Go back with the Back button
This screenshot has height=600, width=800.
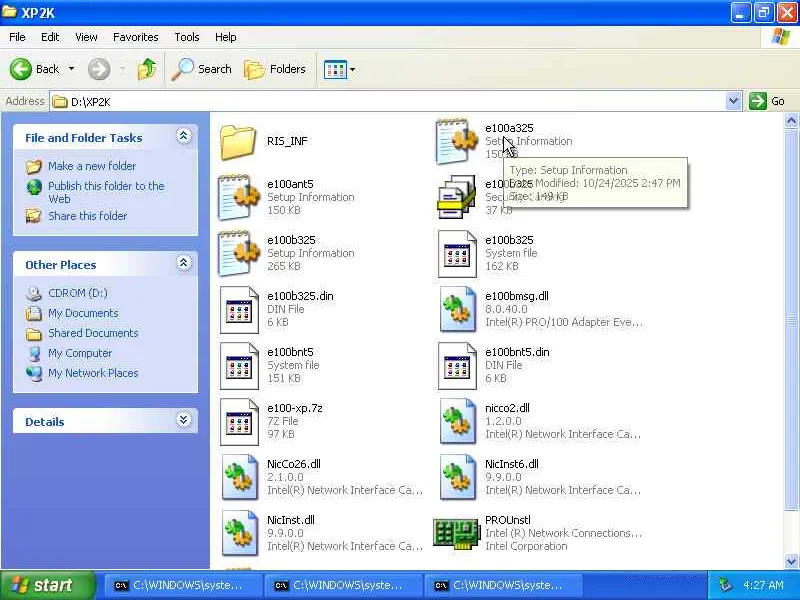pos(35,69)
